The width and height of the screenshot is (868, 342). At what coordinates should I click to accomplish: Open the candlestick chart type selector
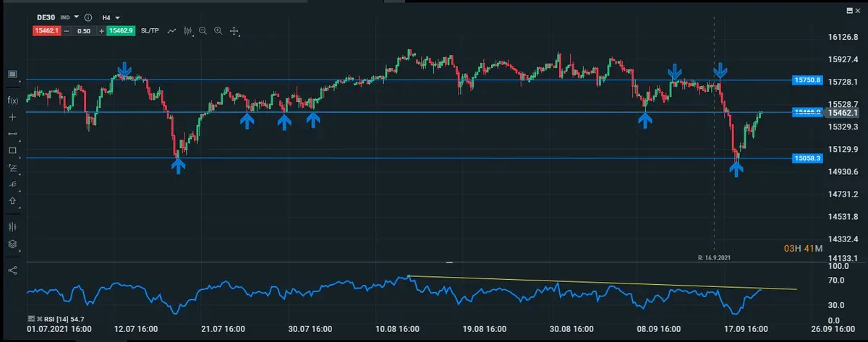coord(188,31)
